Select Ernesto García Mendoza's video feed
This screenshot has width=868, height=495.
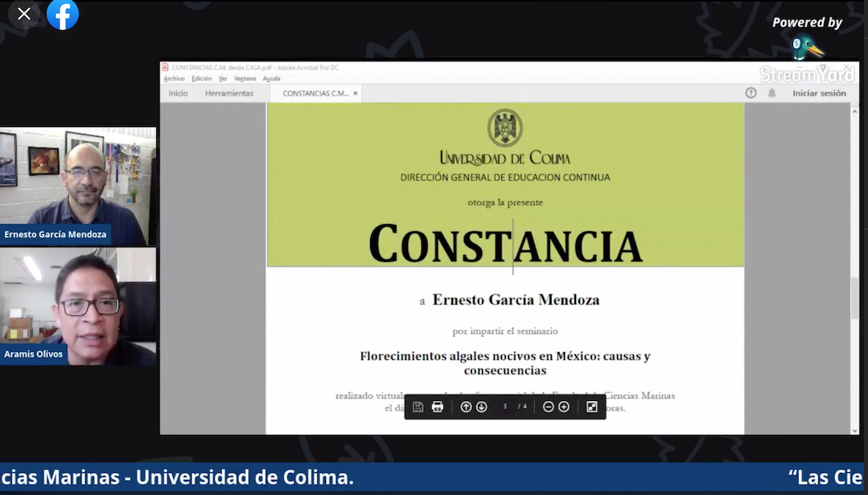[x=78, y=186]
